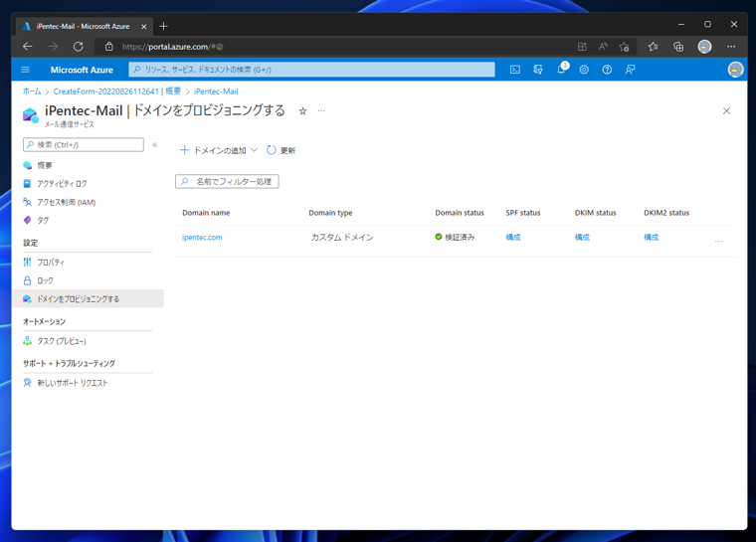This screenshot has width=756, height=542.
Task: Toggle Read aloud icon in address bar
Action: [x=603, y=47]
